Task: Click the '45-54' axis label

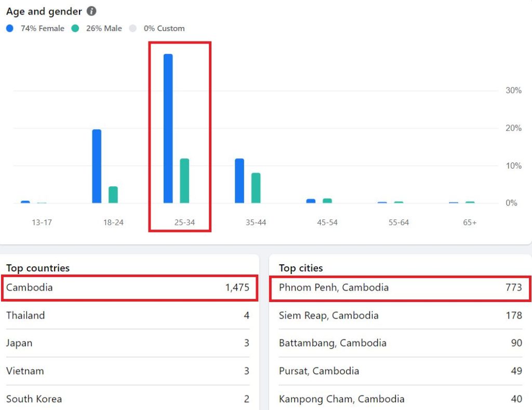Action: pos(327,223)
